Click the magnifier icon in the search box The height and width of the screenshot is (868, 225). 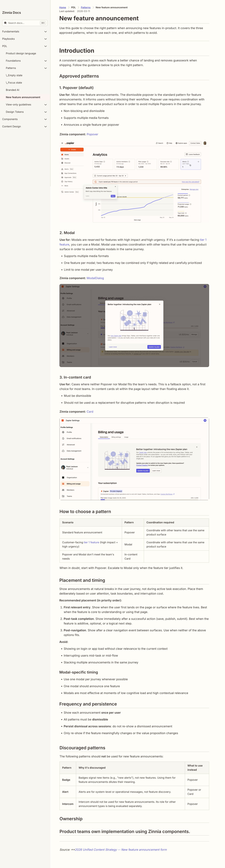pyautogui.click(x=5, y=23)
